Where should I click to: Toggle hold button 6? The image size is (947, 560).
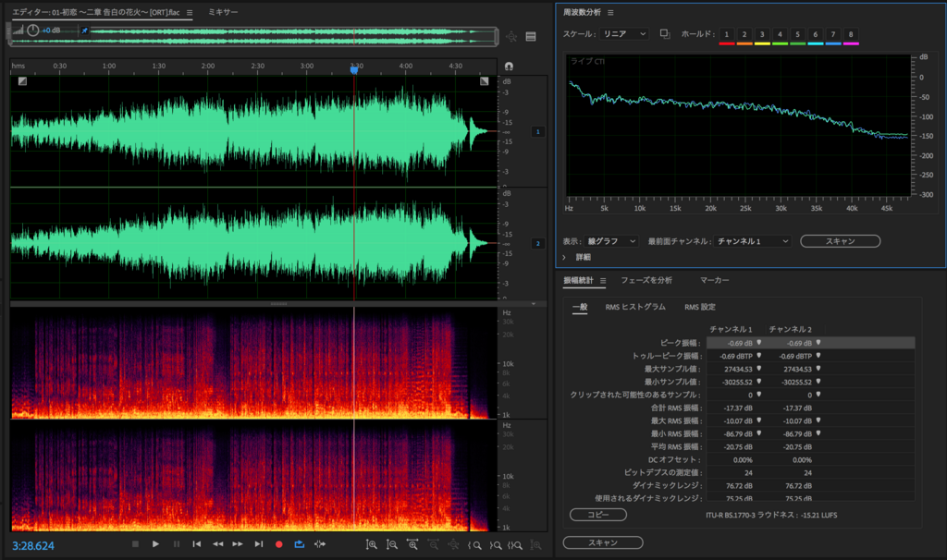point(816,34)
